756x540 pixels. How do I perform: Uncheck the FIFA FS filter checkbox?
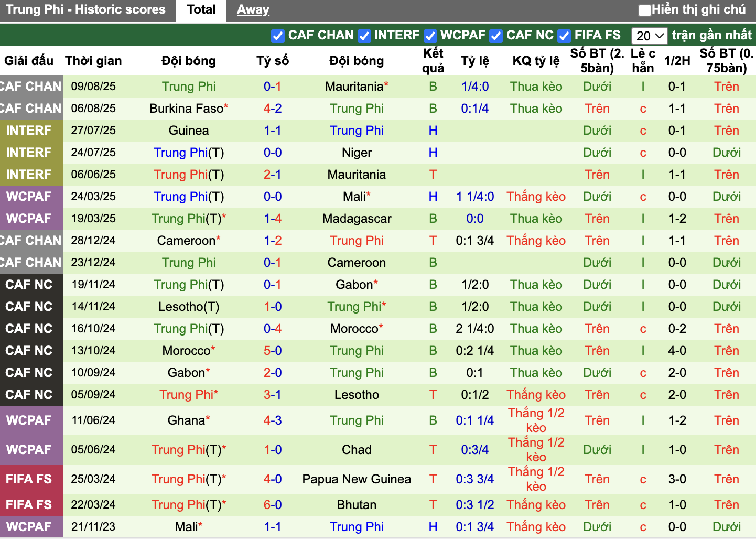(564, 36)
